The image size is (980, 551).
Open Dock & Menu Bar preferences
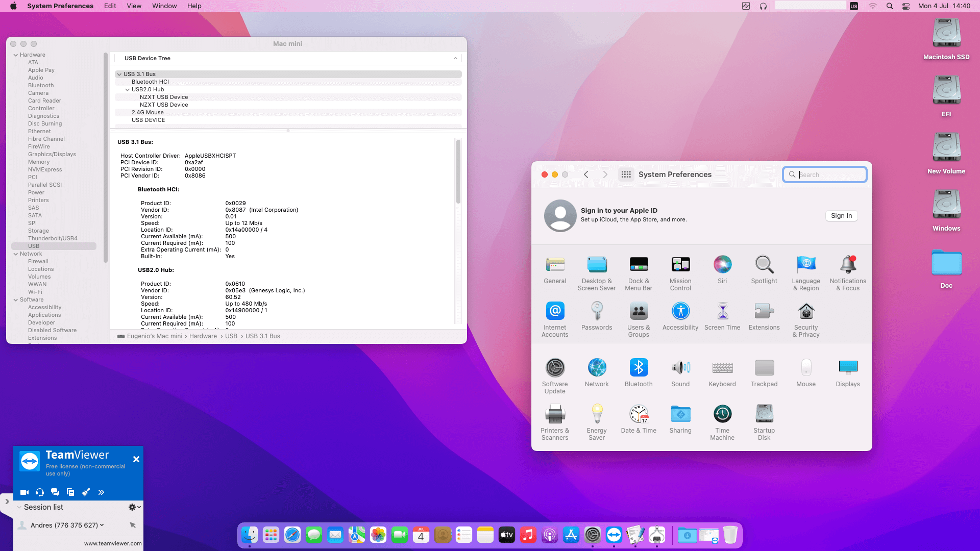point(639,273)
